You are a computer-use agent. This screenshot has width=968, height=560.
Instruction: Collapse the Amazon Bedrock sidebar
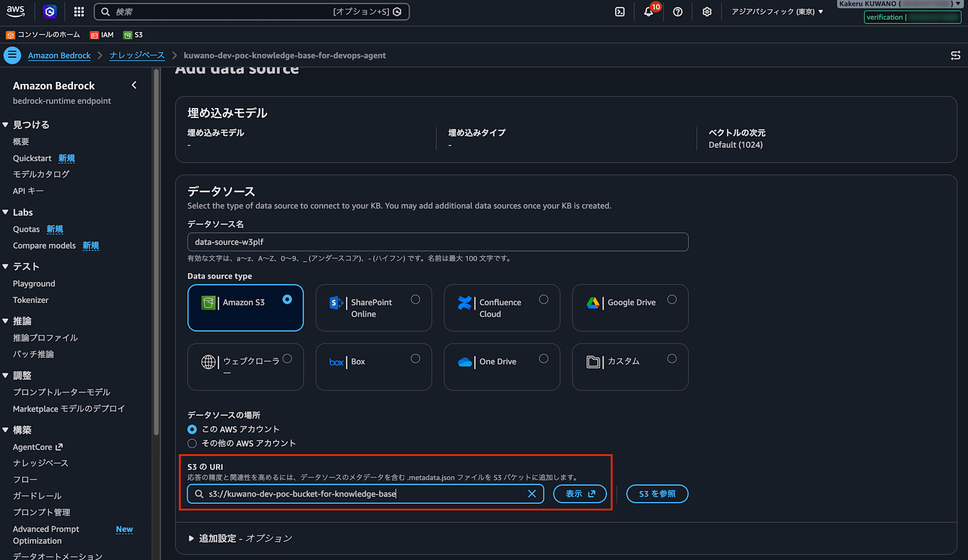[x=134, y=85]
